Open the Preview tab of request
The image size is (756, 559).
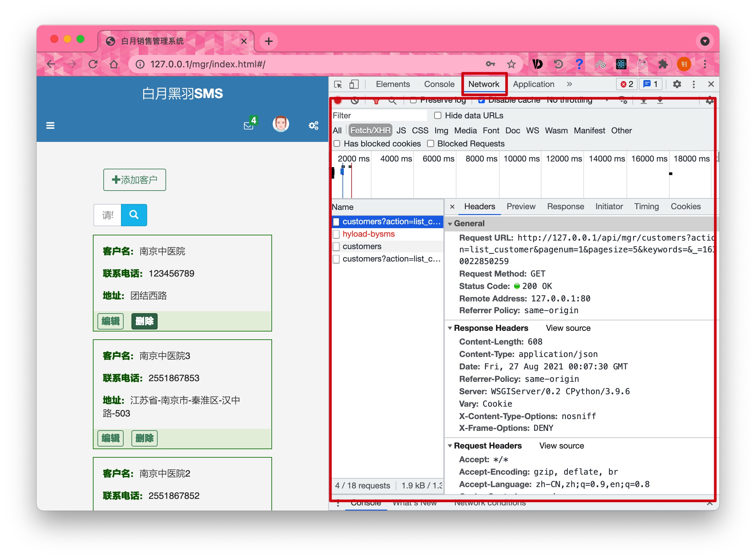click(x=521, y=206)
